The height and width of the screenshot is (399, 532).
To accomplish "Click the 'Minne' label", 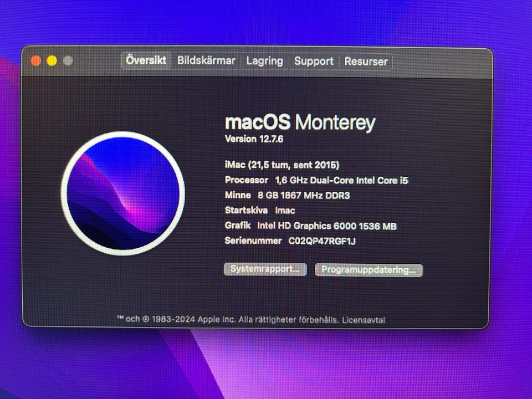I will click(238, 196).
